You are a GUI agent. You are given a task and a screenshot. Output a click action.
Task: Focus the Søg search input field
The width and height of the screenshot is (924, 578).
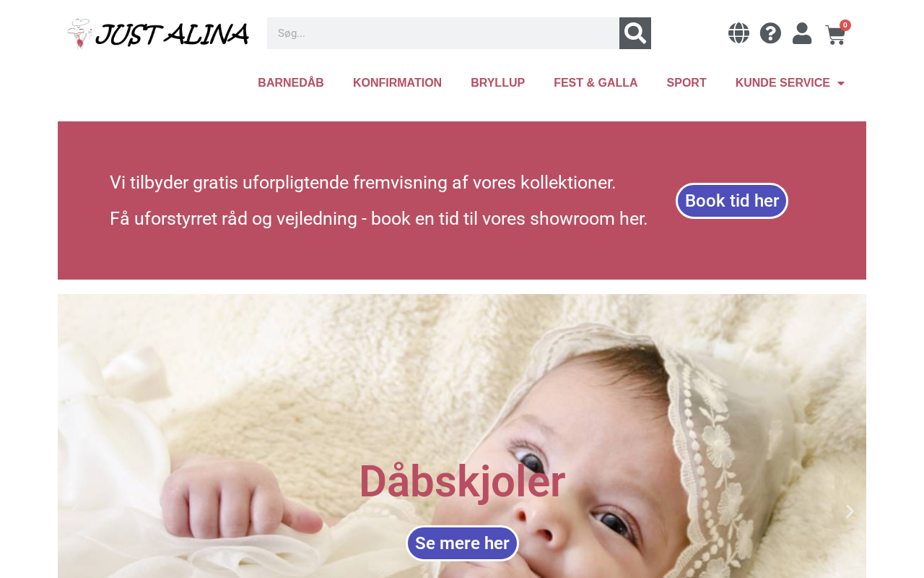[443, 33]
